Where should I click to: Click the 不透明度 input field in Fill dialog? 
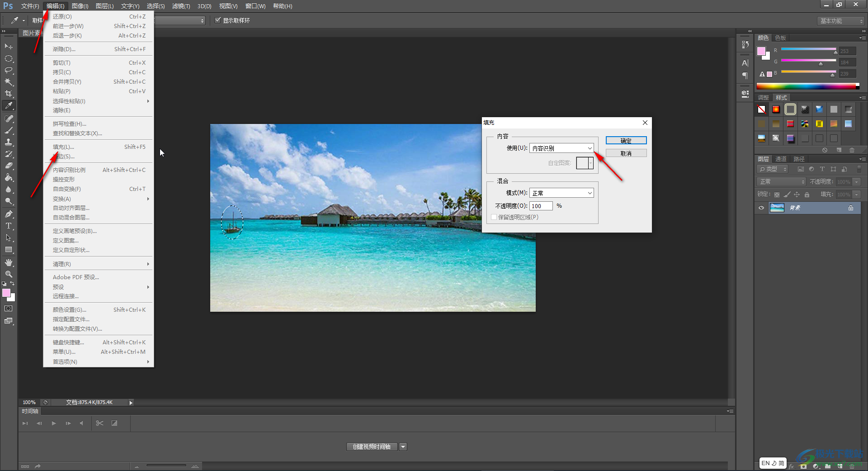click(x=541, y=206)
